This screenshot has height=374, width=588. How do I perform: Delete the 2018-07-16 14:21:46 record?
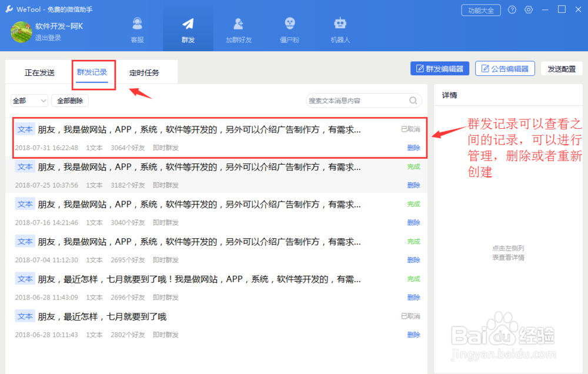[413, 222]
